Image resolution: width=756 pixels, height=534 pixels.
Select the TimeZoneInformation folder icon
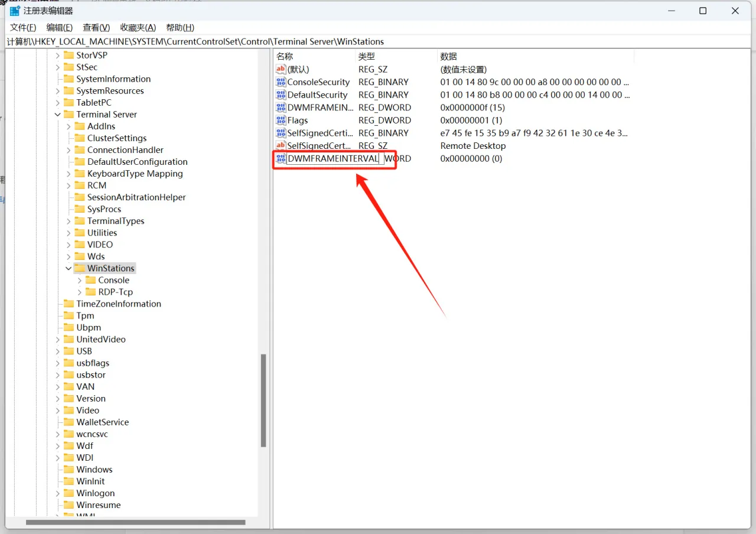coord(69,304)
